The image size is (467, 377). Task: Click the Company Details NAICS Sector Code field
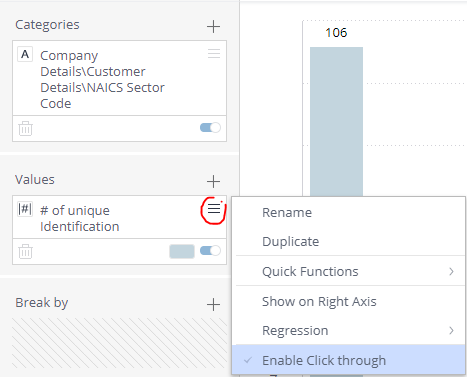[102, 79]
